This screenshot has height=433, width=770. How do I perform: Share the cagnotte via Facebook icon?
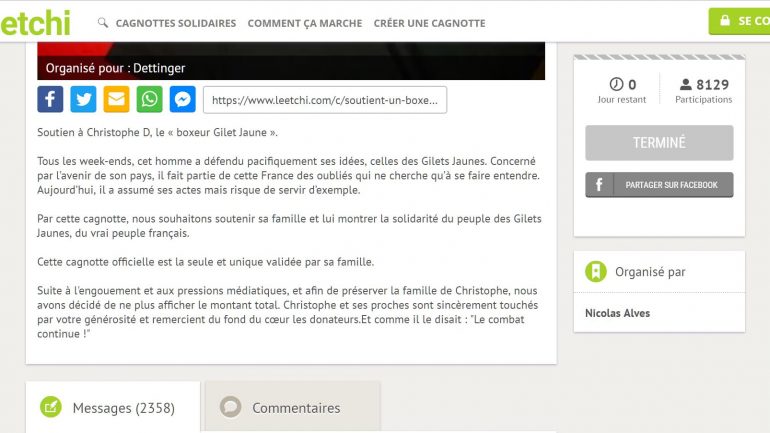click(50, 100)
